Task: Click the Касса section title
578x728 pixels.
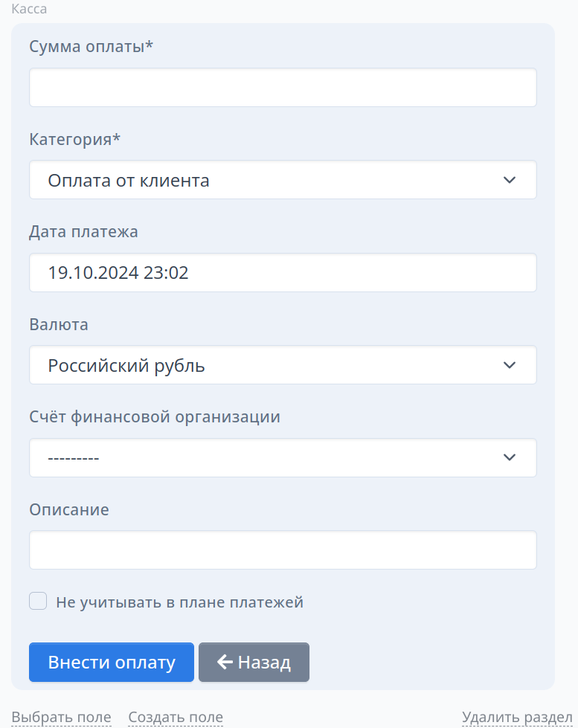Action: (x=29, y=9)
